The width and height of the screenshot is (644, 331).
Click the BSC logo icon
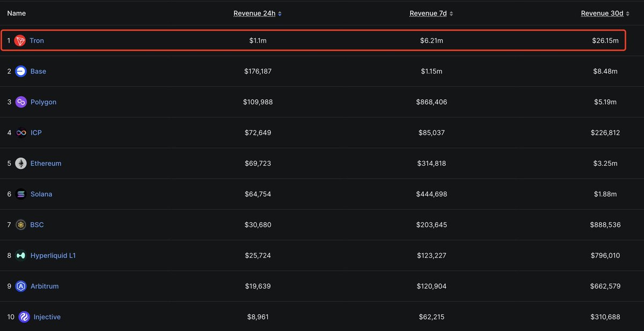pyautogui.click(x=21, y=225)
